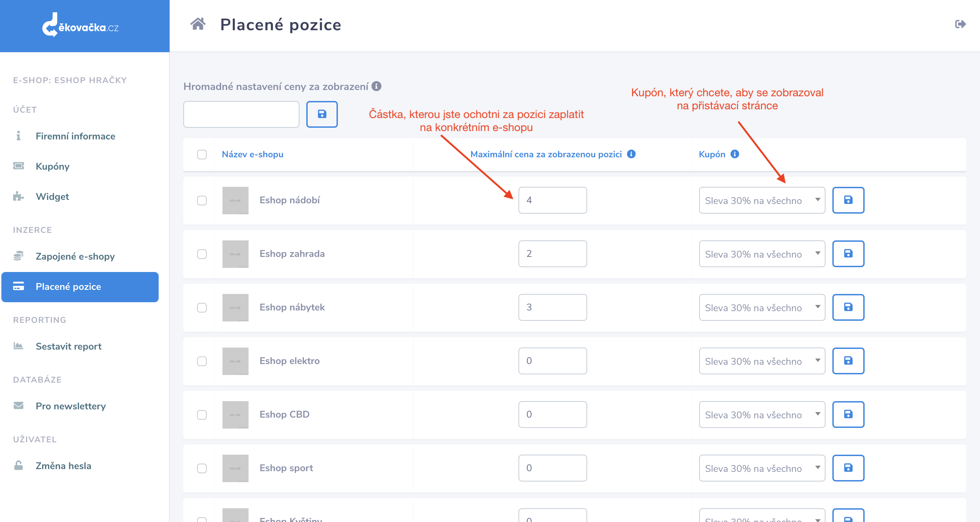The image size is (980, 522).
Task: Open Zapojené e-shopy menu item
Action: click(x=75, y=256)
